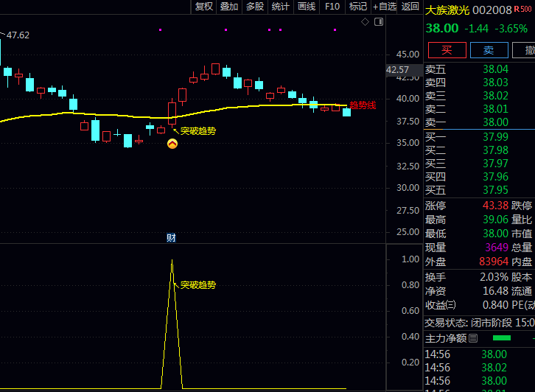The height and width of the screenshot is (392, 535).
Task: Add stock with +自选 button
Action: (384, 7)
